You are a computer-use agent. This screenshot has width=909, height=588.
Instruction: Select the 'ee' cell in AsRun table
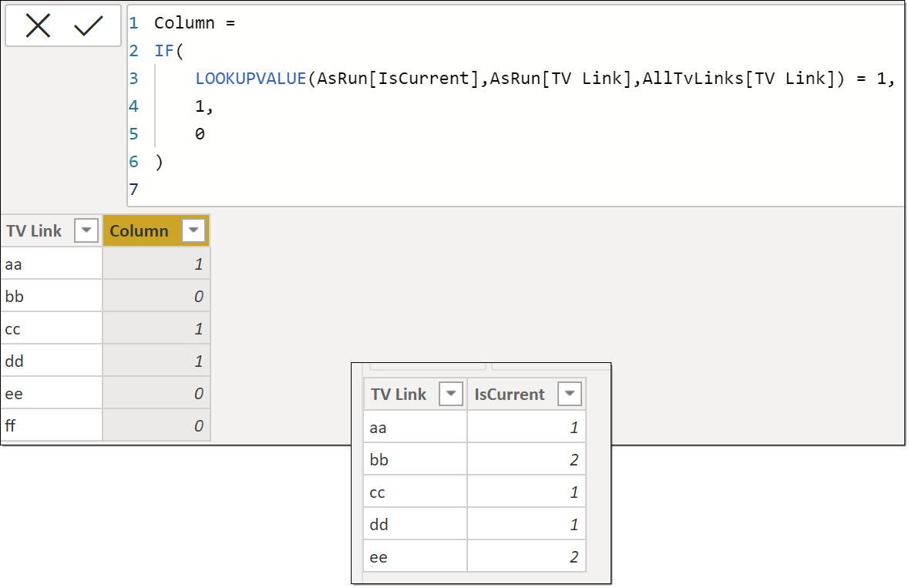point(415,556)
